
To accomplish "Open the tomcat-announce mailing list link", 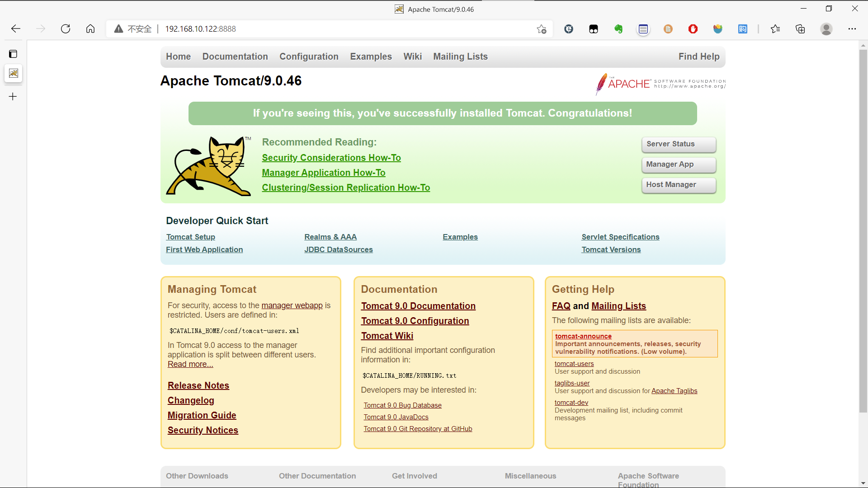I will coord(583,336).
